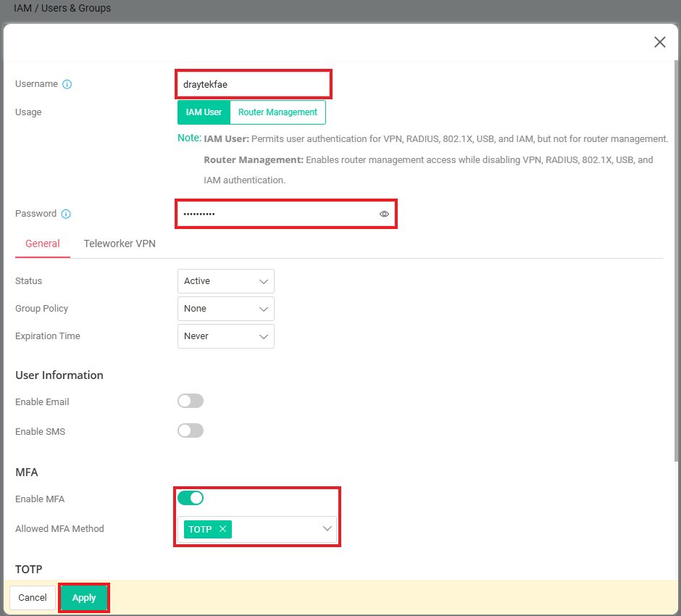Select the General tab

(x=43, y=244)
